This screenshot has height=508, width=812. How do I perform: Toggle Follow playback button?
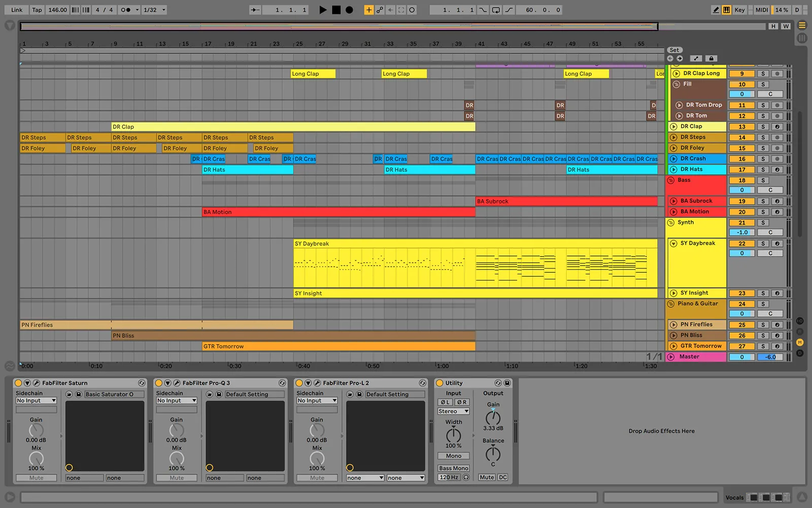pos(255,10)
